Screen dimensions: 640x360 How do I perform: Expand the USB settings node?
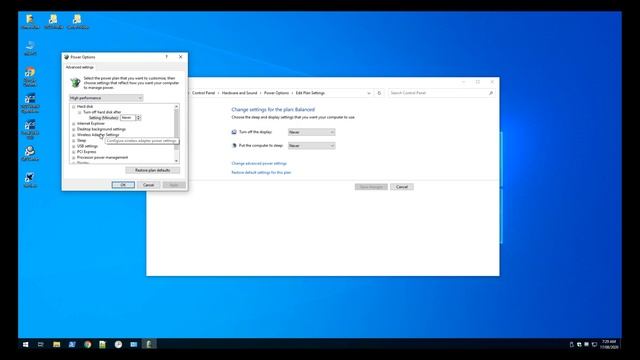click(74, 146)
